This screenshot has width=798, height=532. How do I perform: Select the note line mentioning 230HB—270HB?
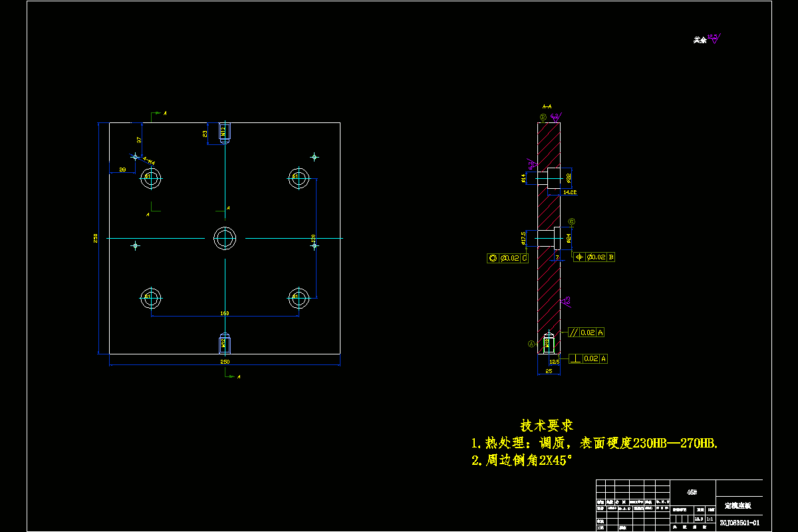595,443
